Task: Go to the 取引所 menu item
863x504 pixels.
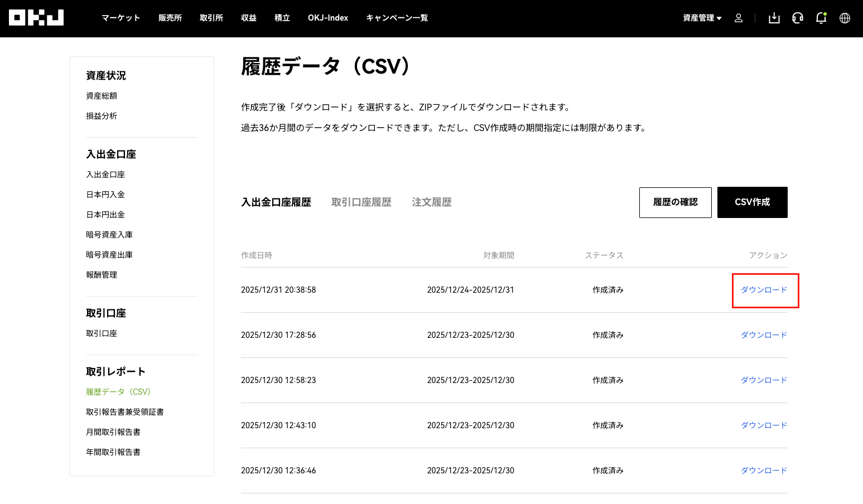Action: tap(211, 18)
